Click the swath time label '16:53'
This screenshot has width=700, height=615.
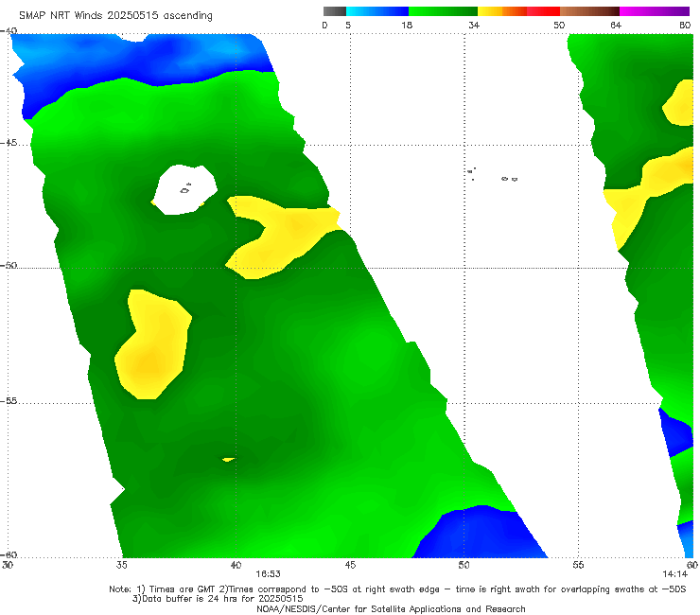268,574
